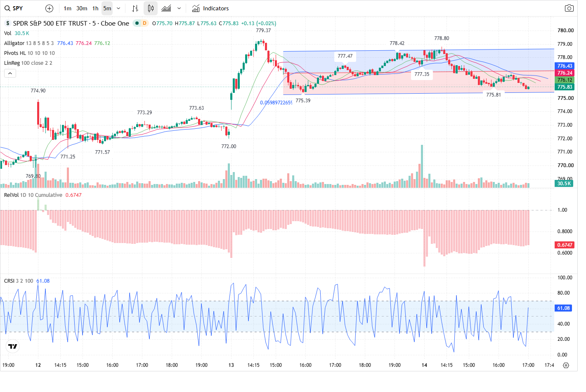Expand the timeframe interval dropdown
This screenshot has width=586, height=392.
(118, 8)
